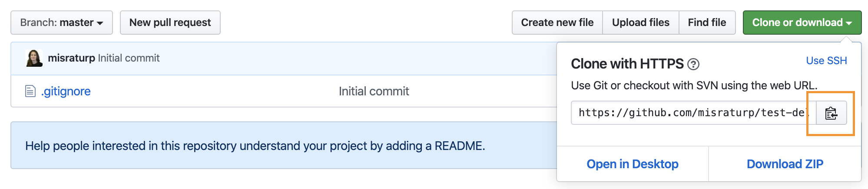Copy the clone URL to clipboard
The height and width of the screenshot is (189, 868).
(831, 113)
